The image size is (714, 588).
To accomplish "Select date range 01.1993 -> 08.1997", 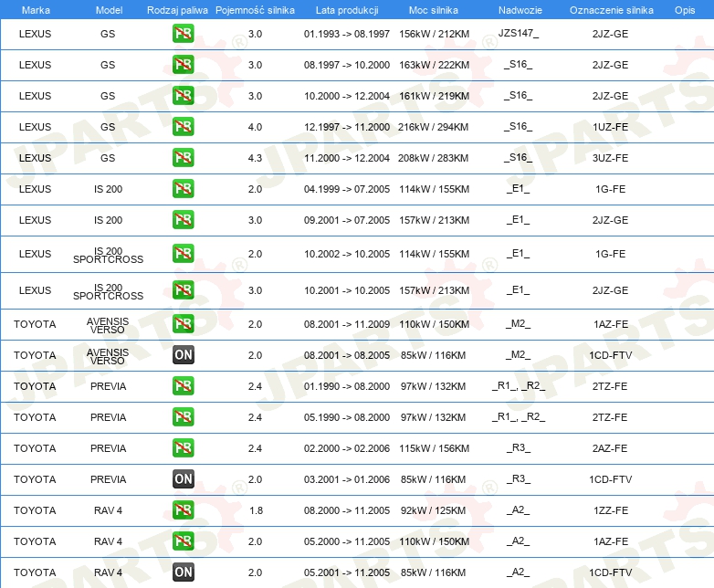I will [x=347, y=34].
